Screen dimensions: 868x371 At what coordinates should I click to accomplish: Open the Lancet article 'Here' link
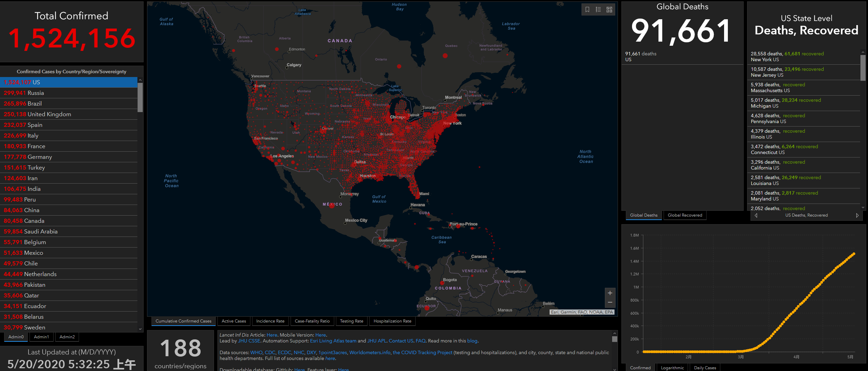272,335
